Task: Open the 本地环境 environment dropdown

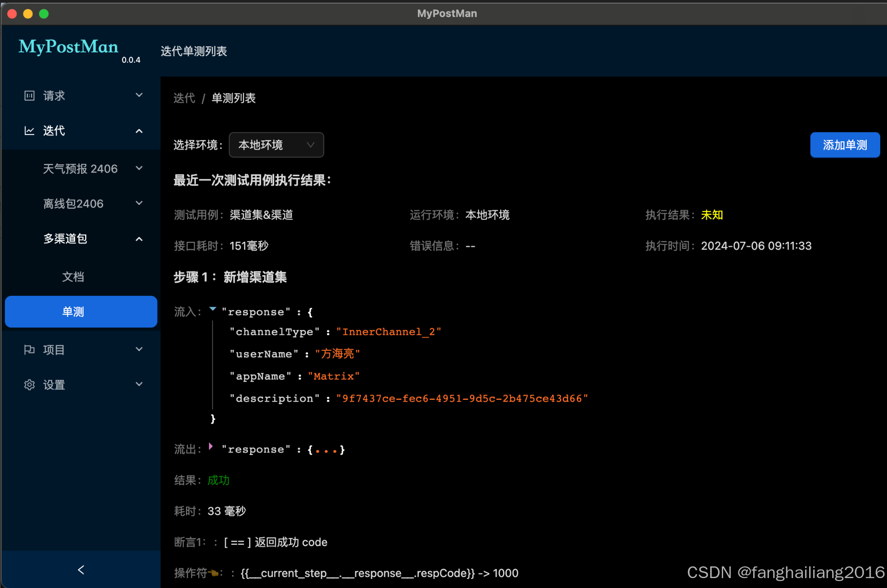Action: pyautogui.click(x=276, y=145)
